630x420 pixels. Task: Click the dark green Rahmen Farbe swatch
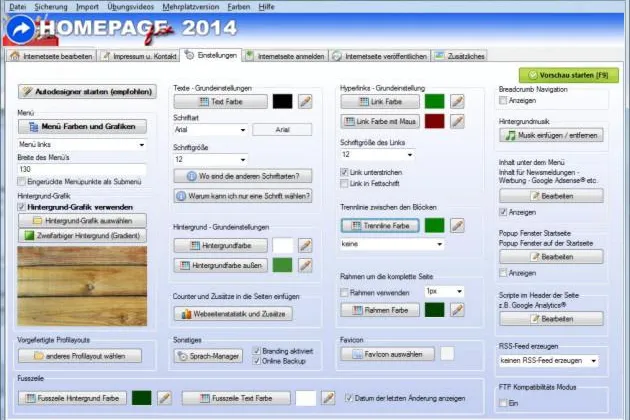click(x=435, y=310)
